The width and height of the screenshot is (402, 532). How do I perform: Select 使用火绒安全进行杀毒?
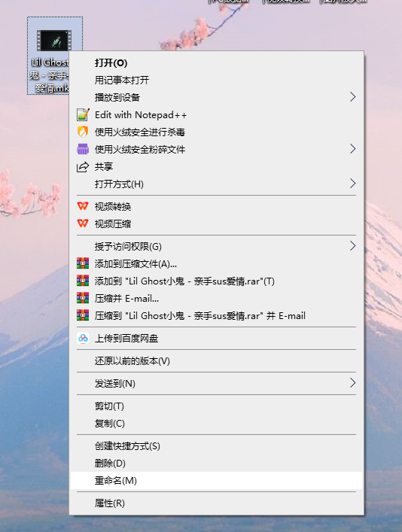pyautogui.click(x=216, y=132)
